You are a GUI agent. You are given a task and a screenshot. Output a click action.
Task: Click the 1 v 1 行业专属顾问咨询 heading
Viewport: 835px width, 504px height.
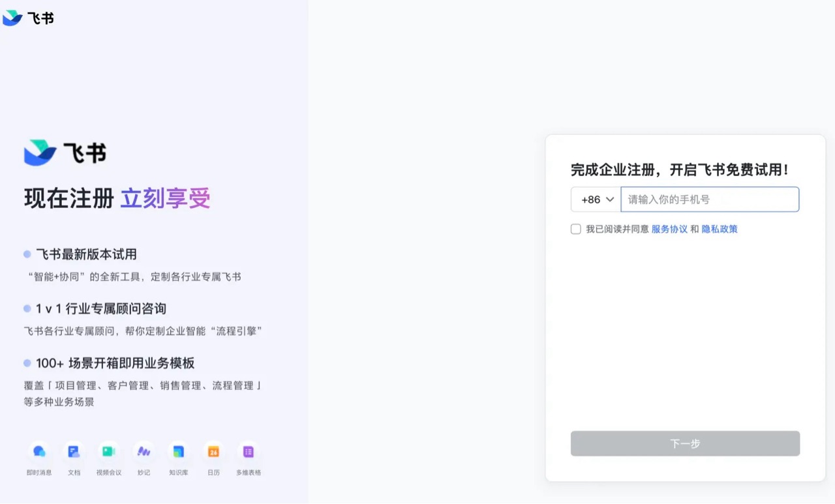(x=101, y=308)
